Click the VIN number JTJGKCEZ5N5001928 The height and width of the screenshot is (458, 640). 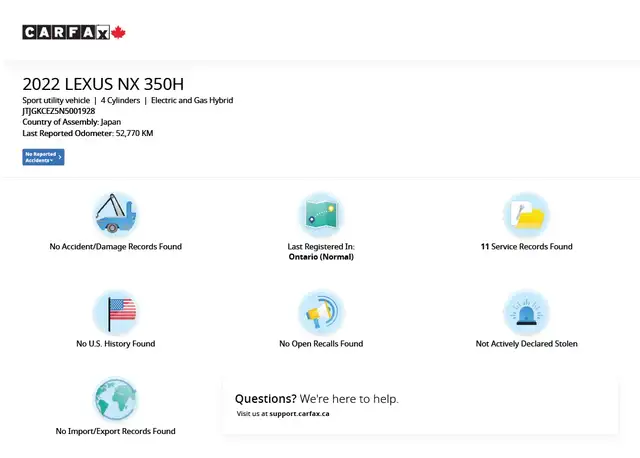pyautogui.click(x=59, y=111)
